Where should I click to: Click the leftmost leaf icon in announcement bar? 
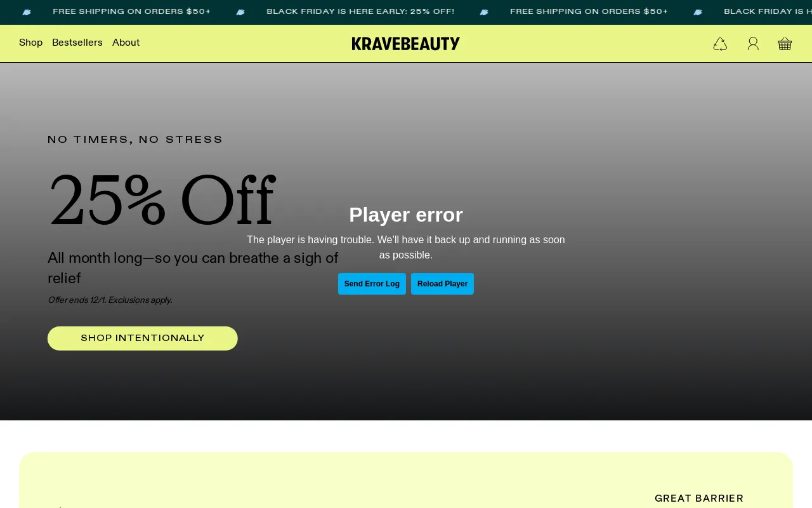[x=26, y=11]
